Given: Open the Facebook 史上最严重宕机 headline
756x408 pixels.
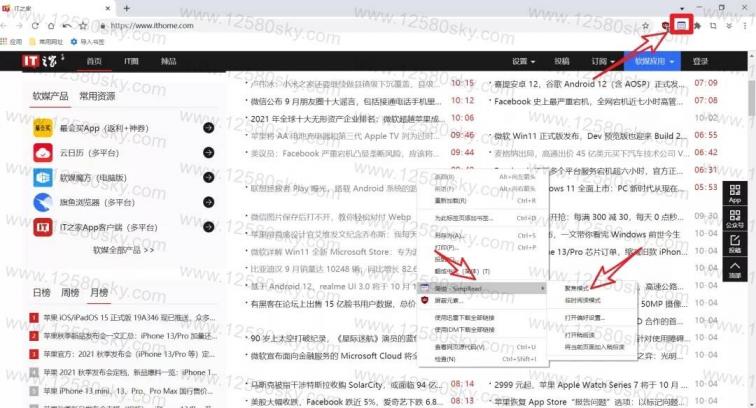Looking at the screenshot, I should (x=588, y=101).
